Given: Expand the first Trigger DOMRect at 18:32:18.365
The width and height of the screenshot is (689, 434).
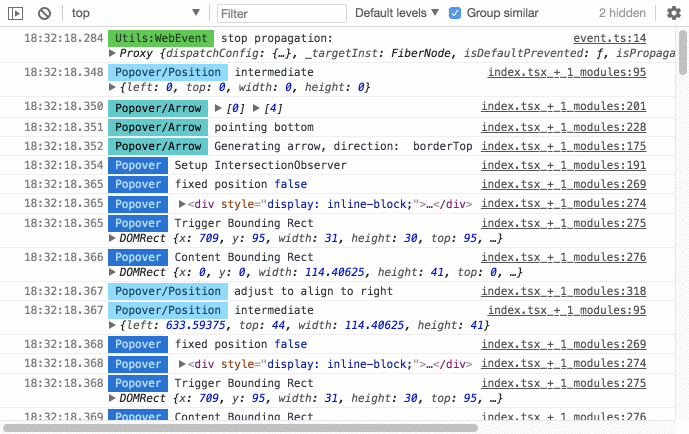Looking at the screenshot, I should click(112, 238).
